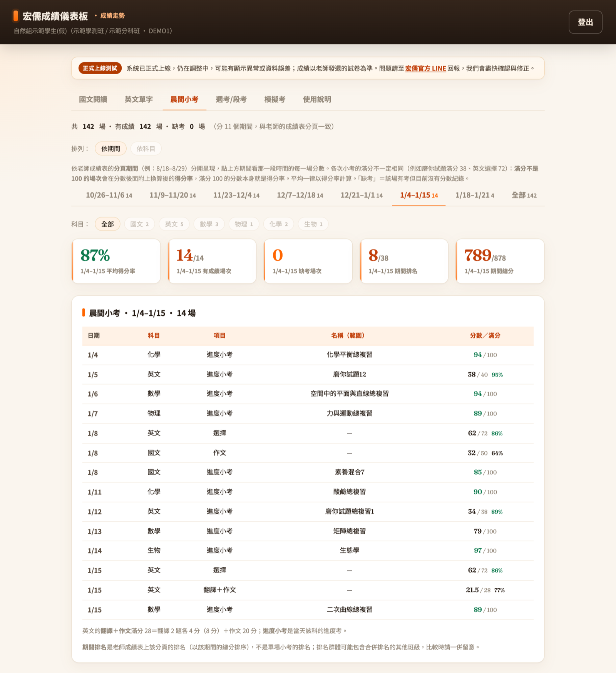Open the 模擬考 tab
Image resolution: width=616 pixels, height=673 pixels.
[275, 99]
